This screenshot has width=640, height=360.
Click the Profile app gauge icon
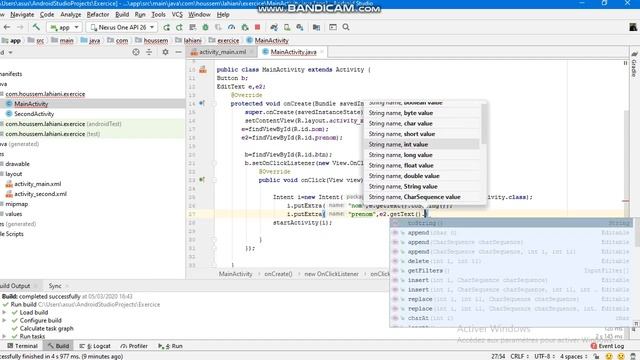click(x=231, y=27)
